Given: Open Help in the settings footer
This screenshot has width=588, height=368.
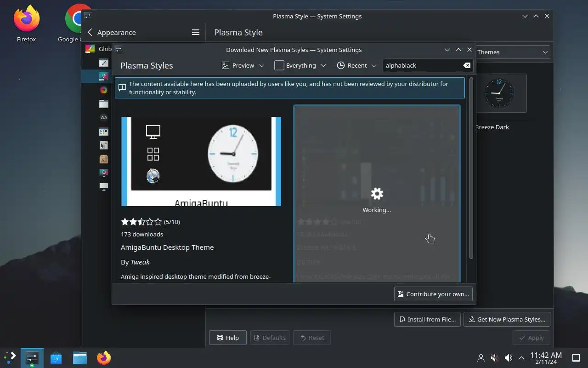Looking at the screenshot, I should point(227,338).
